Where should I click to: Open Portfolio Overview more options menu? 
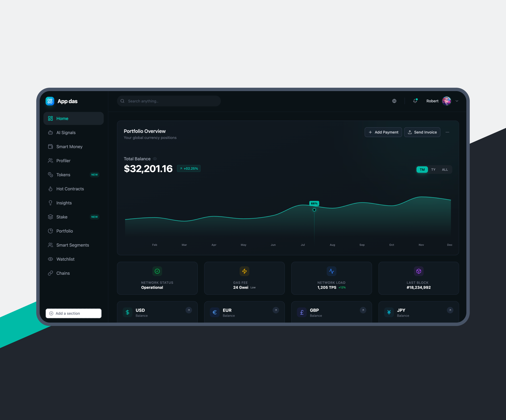click(x=447, y=132)
